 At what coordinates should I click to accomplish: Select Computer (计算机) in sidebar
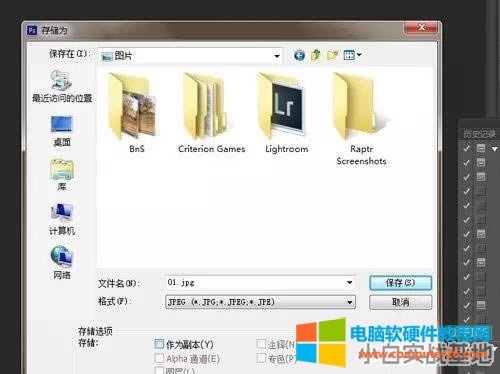[x=62, y=219]
